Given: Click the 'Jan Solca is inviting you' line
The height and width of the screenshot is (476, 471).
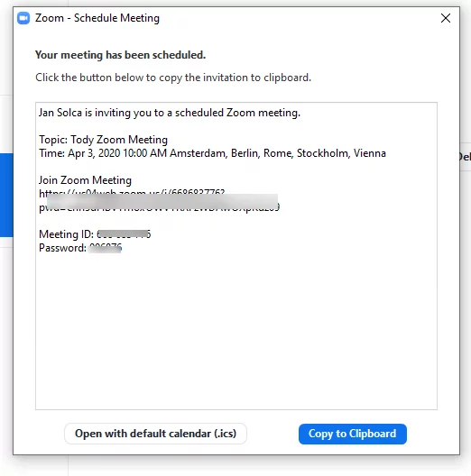Looking at the screenshot, I should [x=170, y=113].
